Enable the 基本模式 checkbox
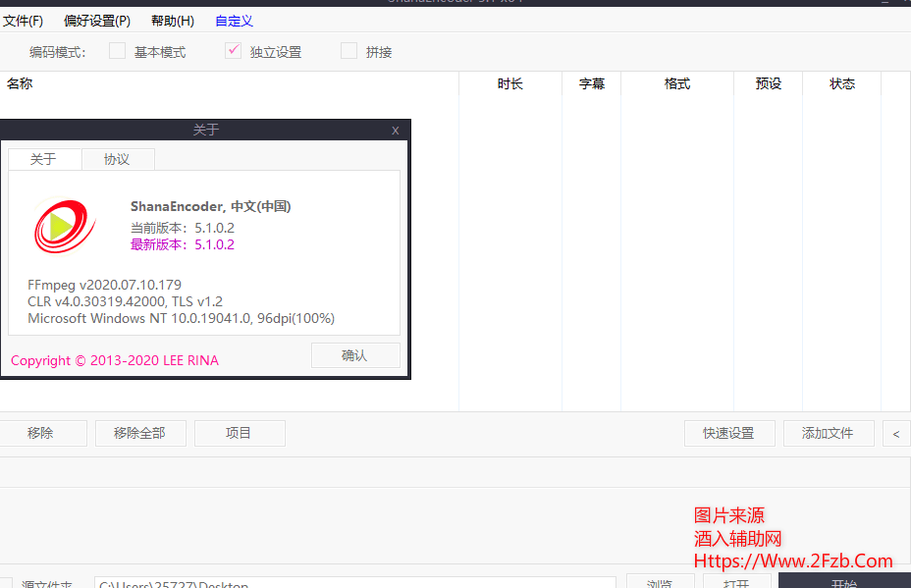Screen dimensions: 911x588 point(118,51)
